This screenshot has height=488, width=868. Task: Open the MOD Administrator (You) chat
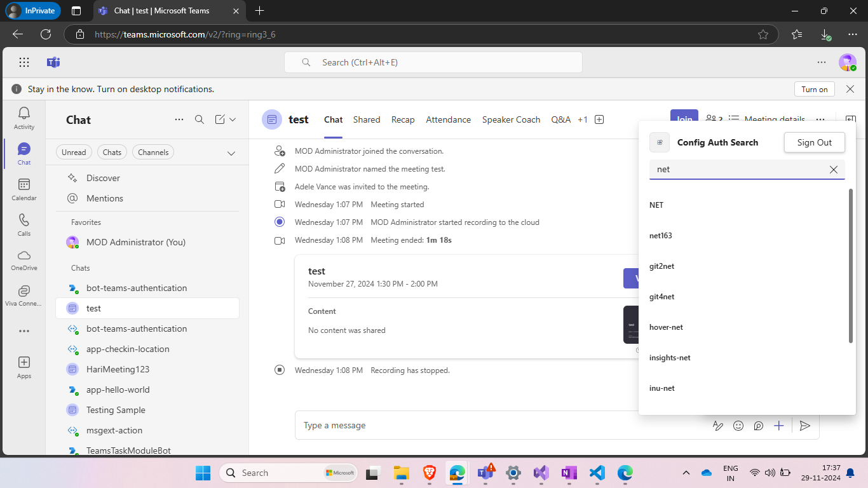click(x=147, y=242)
